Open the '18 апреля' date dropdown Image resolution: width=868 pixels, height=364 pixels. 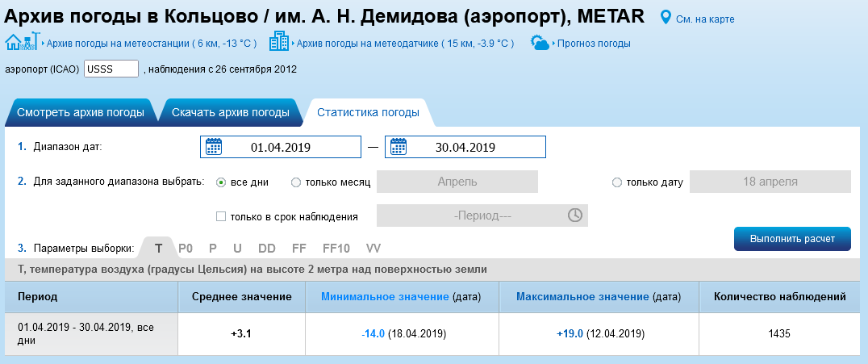(770, 182)
